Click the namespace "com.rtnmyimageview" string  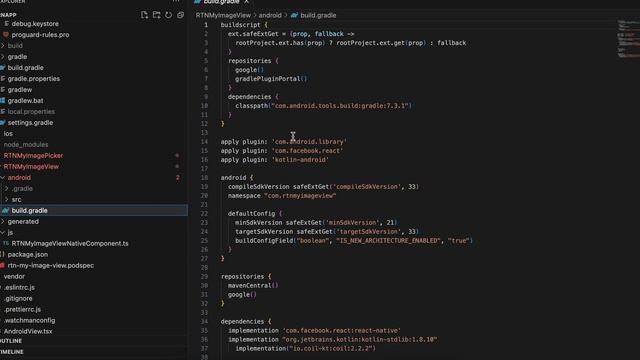point(300,196)
